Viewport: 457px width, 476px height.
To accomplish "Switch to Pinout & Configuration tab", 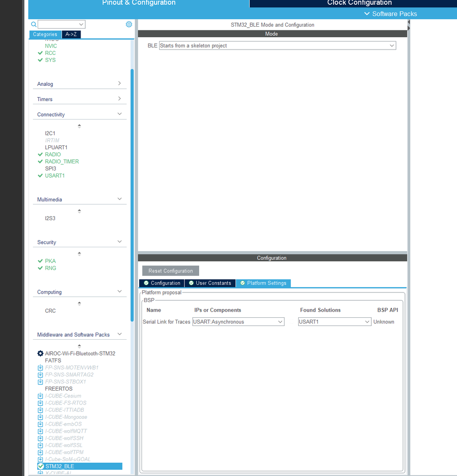I will pos(139,3).
